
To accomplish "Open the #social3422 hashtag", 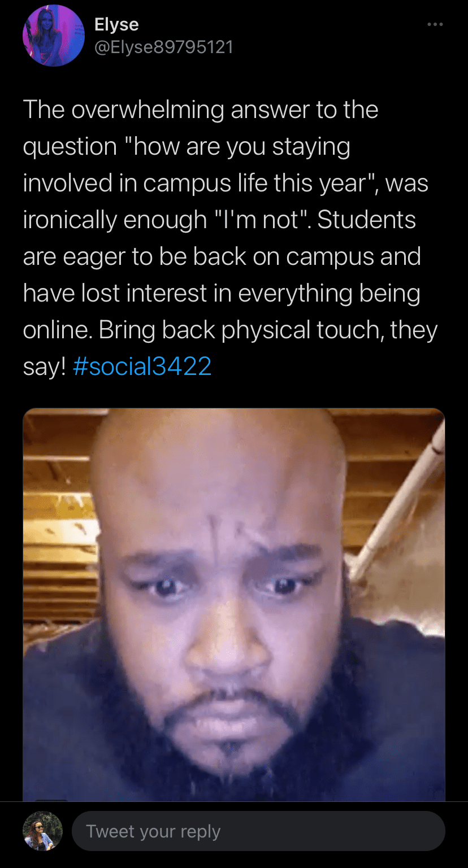I will 142,367.
